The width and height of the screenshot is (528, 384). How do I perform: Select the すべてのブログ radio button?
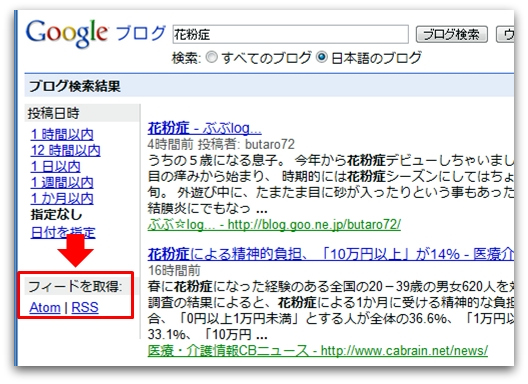click(212, 57)
